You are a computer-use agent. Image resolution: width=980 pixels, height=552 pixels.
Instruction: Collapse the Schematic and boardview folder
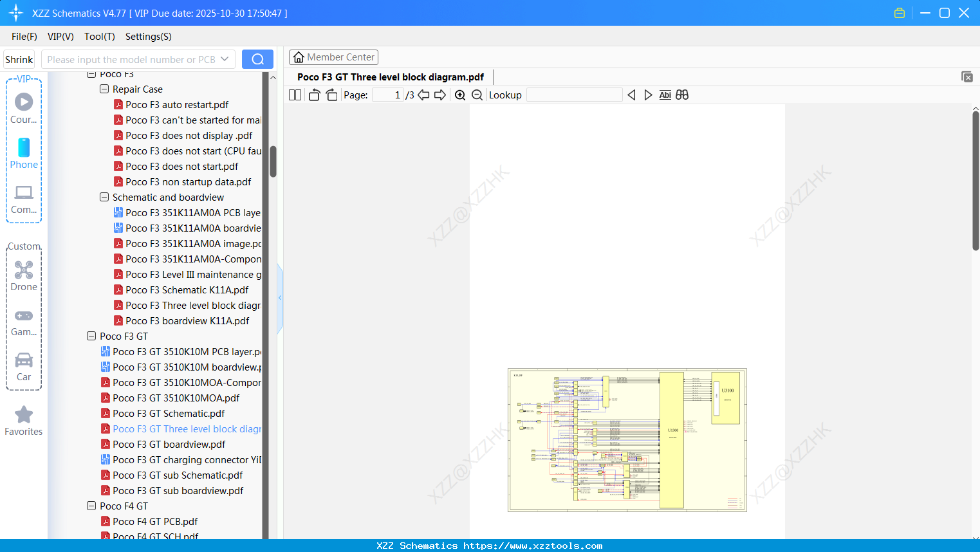pyautogui.click(x=104, y=197)
